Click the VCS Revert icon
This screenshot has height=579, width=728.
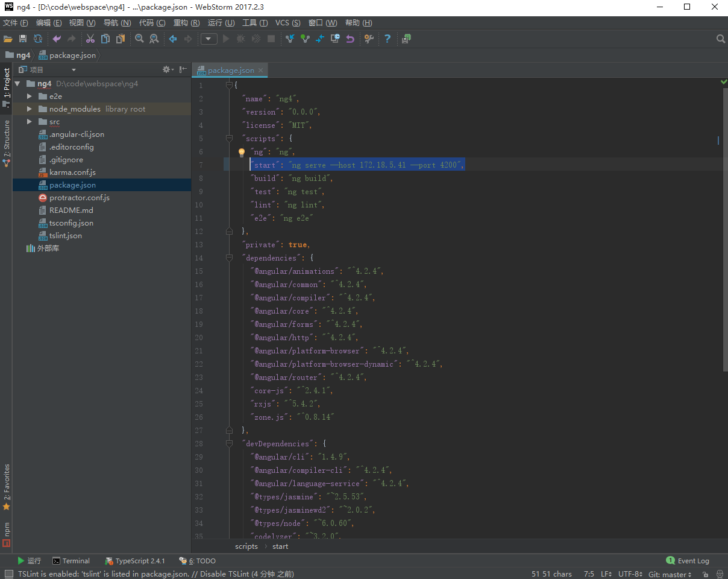tap(350, 39)
